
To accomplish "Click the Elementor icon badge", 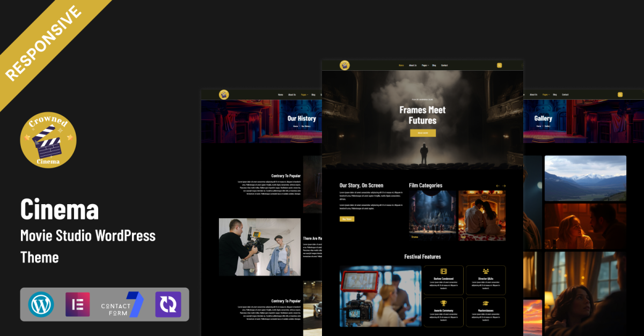I will click(x=78, y=304).
